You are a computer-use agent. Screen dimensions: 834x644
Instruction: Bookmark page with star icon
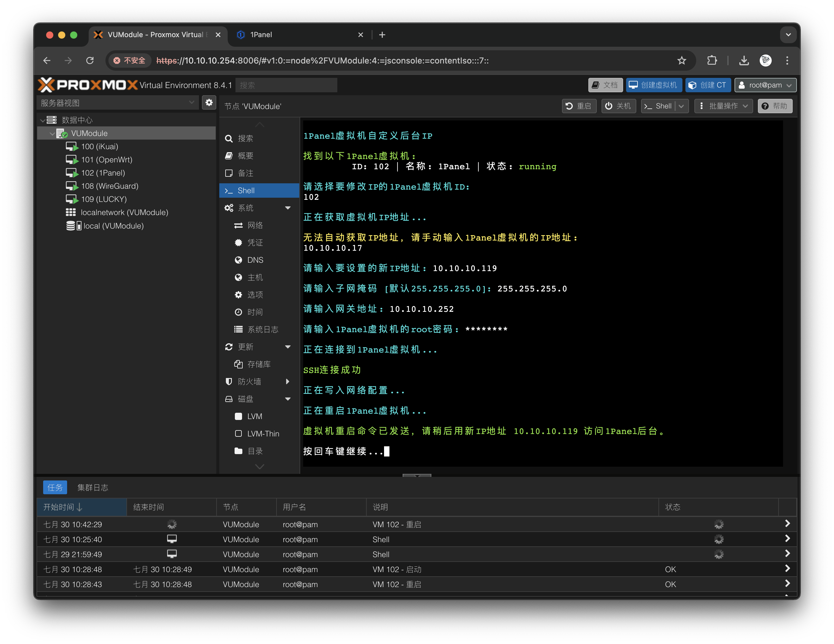coord(682,60)
